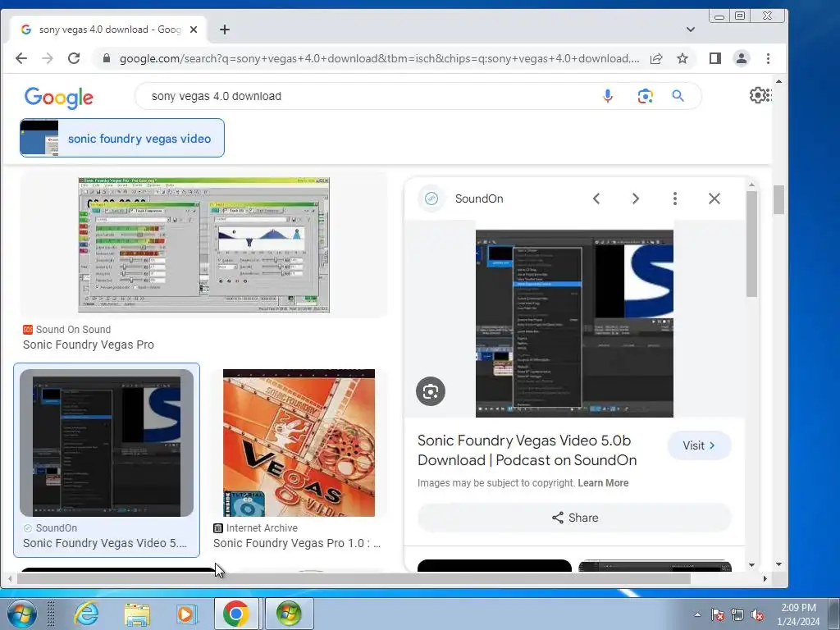
Task: Open Sonic Foundry Vegas Pro 1.0 title
Action: click(x=297, y=543)
